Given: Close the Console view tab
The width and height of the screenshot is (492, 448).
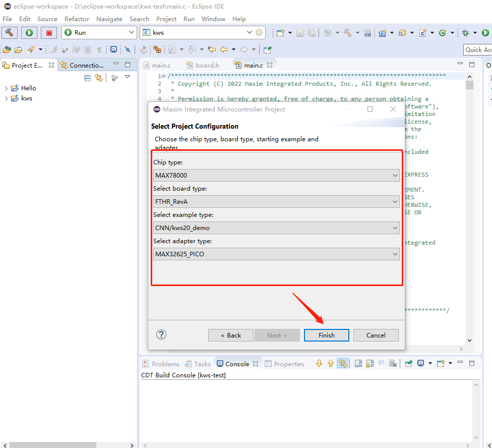Looking at the screenshot, I should tap(256, 364).
